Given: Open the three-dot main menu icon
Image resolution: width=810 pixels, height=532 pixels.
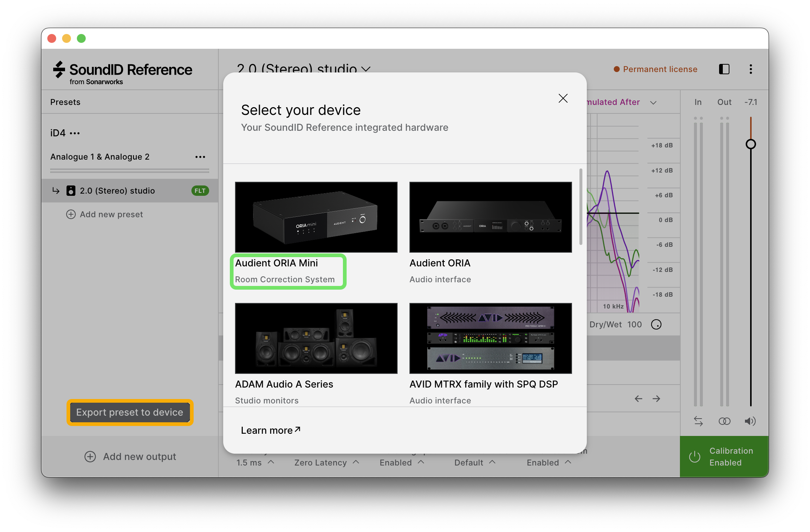Looking at the screenshot, I should coord(751,69).
